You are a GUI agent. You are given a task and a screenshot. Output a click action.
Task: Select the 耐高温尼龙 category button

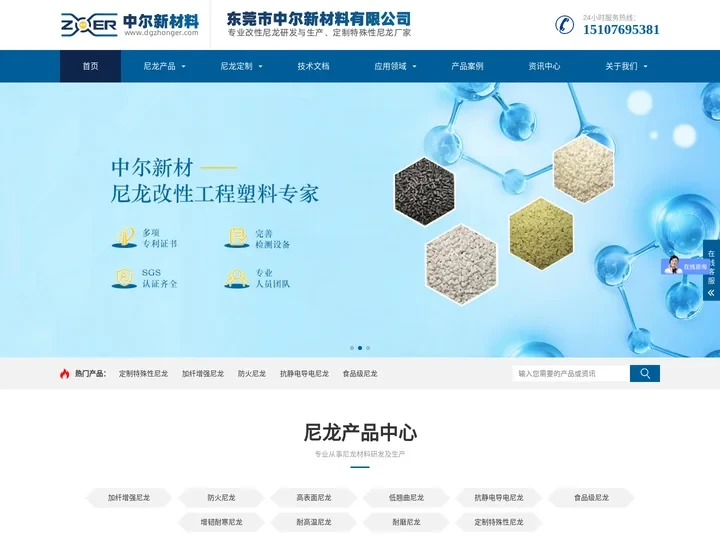coord(314,522)
